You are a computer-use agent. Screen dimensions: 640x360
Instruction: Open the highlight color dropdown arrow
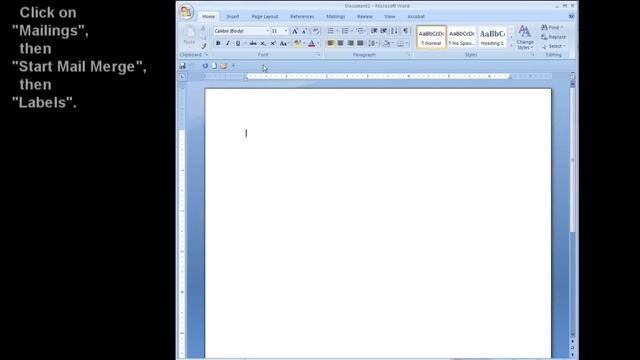(x=304, y=43)
